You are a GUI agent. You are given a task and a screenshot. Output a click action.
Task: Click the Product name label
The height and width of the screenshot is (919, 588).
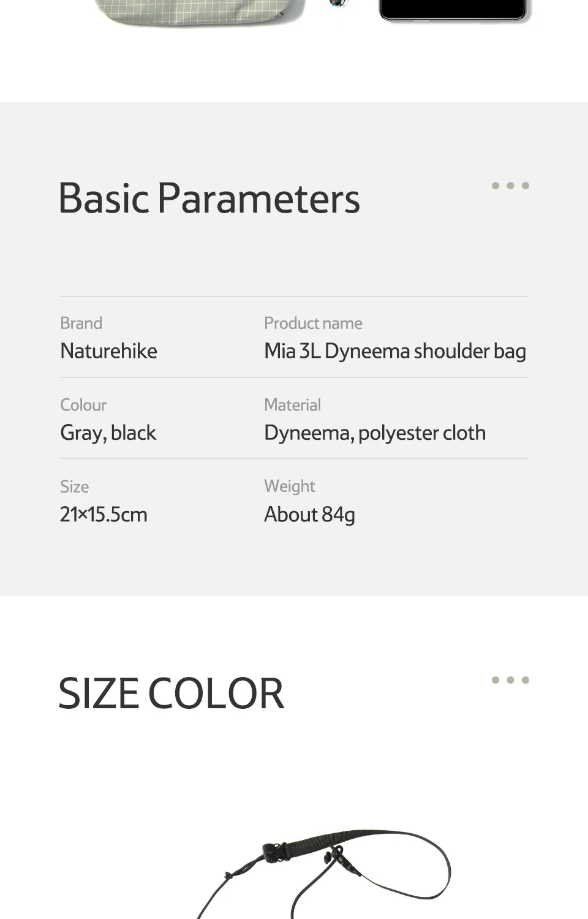pyautogui.click(x=313, y=323)
